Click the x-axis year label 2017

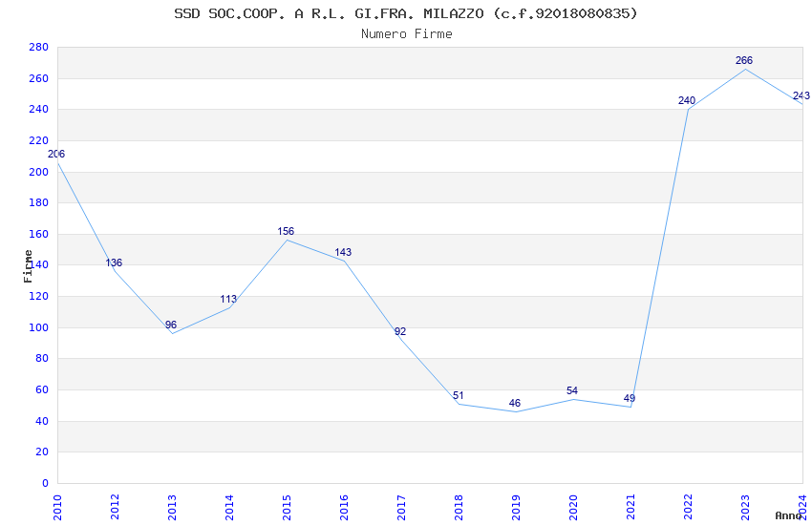pos(401,508)
